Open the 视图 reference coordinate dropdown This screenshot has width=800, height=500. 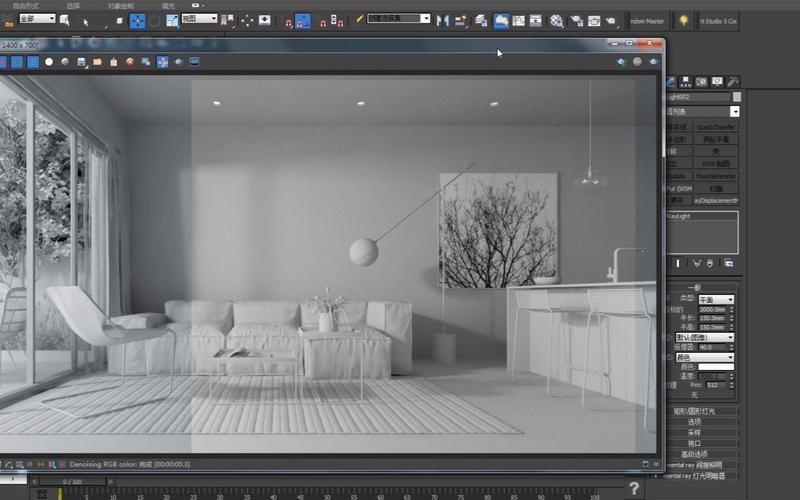pos(199,19)
